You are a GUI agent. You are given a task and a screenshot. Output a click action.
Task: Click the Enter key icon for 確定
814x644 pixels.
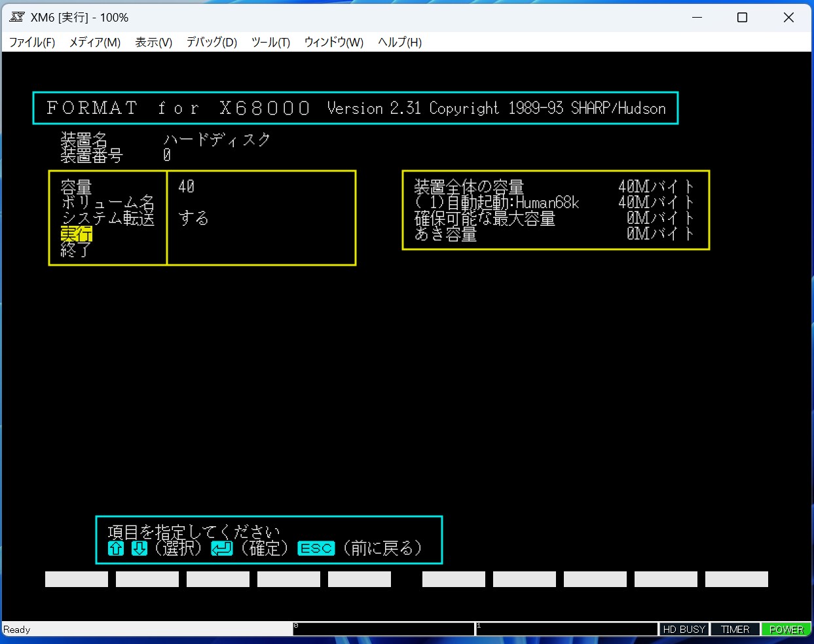[x=222, y=548]
